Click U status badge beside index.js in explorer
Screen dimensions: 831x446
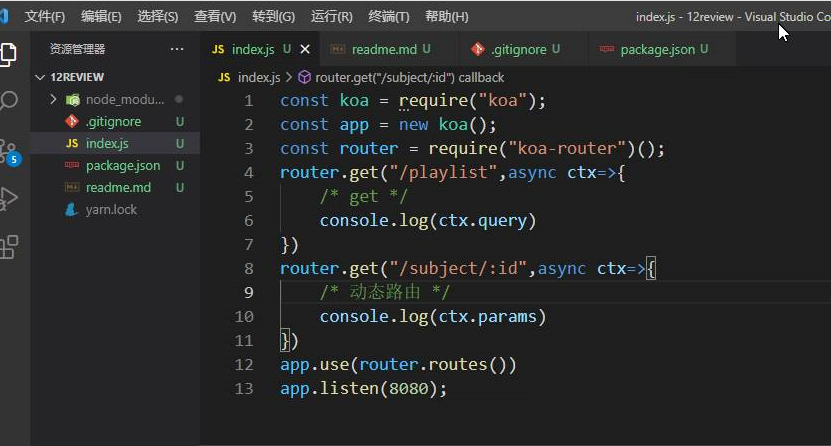(x=180, y=144)
